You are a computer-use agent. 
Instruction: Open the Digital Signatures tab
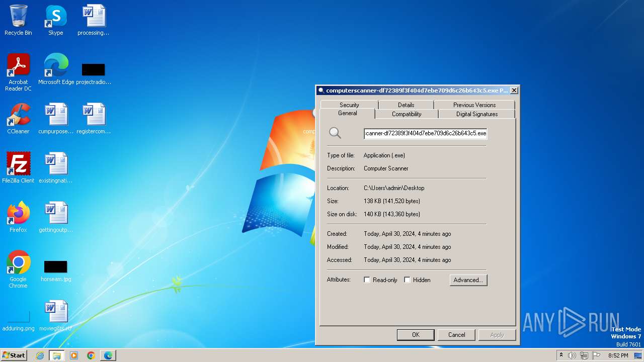(x=477, y=114)
